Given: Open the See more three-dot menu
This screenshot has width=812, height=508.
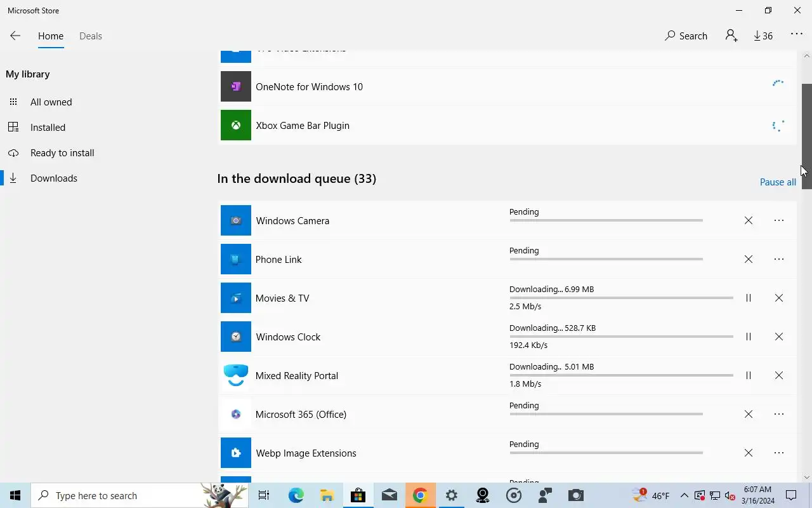Looking at the screenshot, I should [x=797, y=35].
